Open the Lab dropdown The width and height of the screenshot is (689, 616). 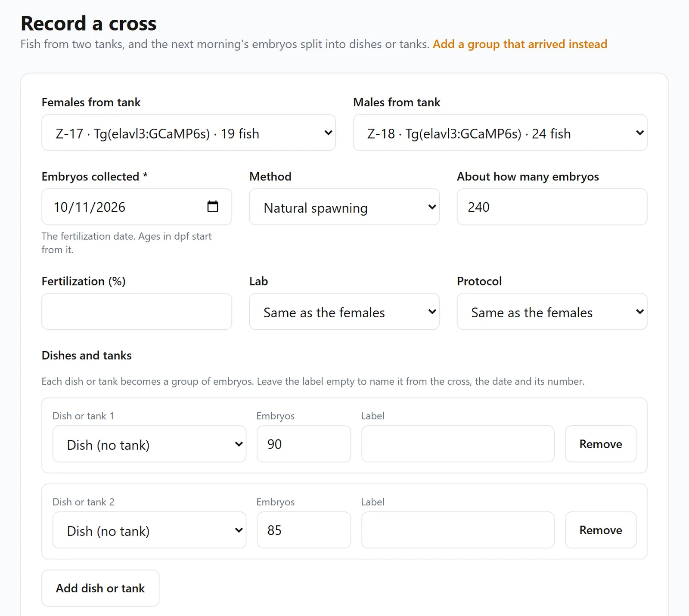(x=344, y=312)
